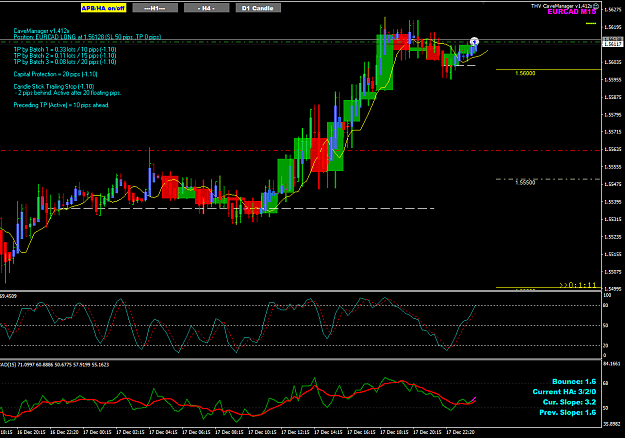Image resolution: width=625 pixels, height=438 pixels.
Task: Select the Preceding TP (Active) line
Action: [x=61, y=105]
